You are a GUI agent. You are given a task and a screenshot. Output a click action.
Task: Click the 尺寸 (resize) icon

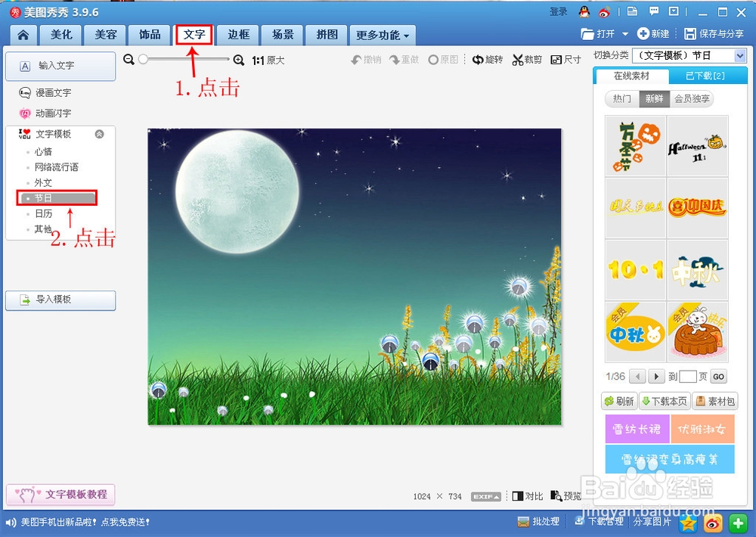click(565, 60)
